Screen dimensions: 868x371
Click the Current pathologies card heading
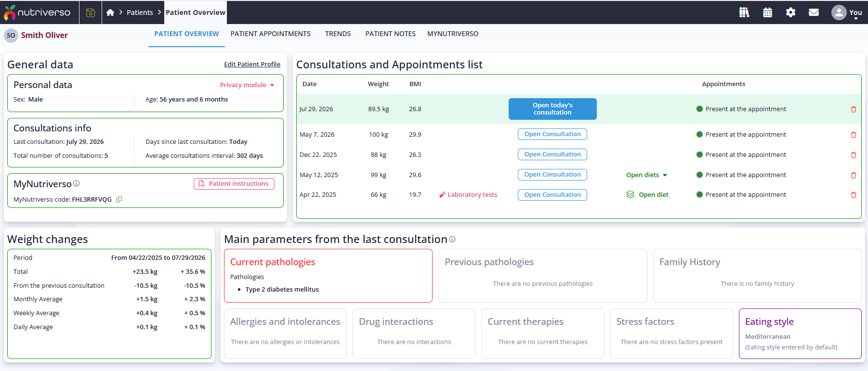point(273,262)
